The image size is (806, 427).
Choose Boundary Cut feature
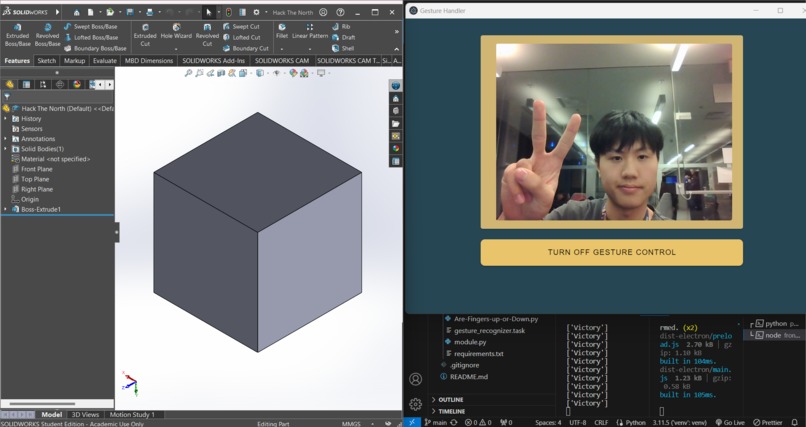(246, 48)
